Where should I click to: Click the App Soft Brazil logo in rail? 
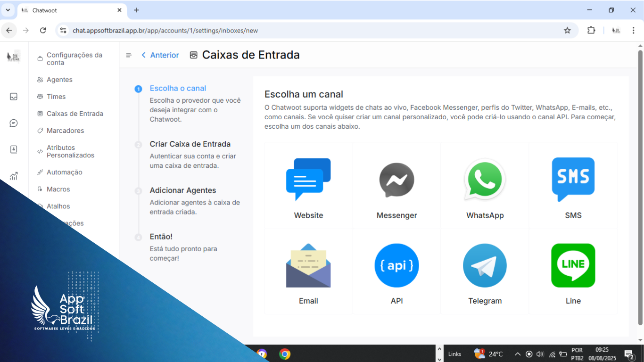[x=14, y=56]
